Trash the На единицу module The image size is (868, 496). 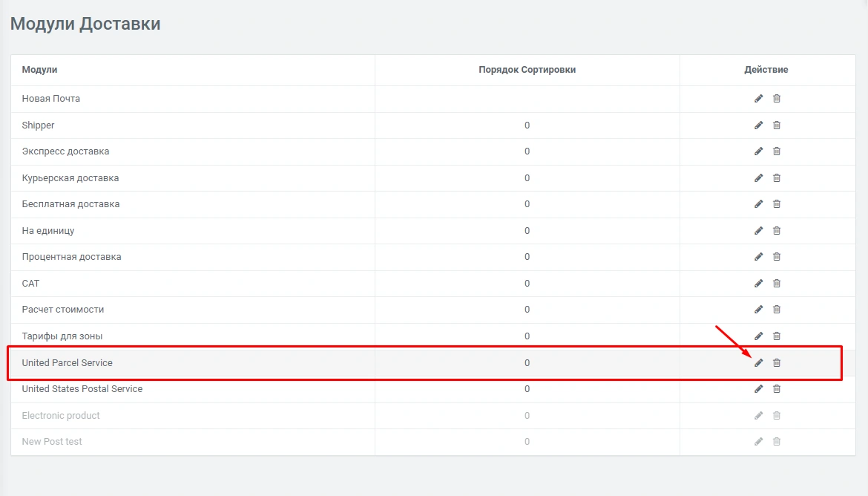point(777,231)
